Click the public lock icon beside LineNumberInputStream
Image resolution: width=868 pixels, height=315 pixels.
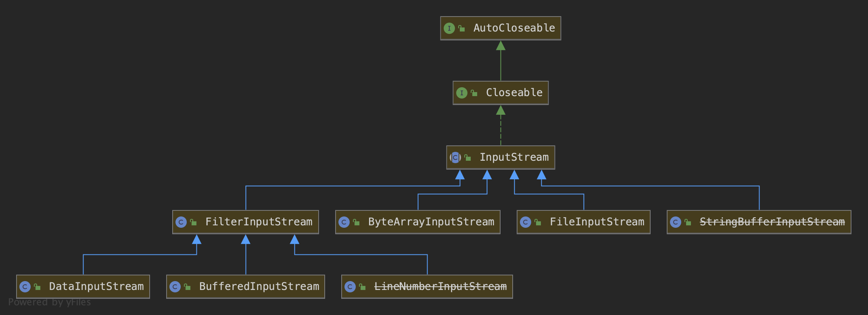pos(362,287)
